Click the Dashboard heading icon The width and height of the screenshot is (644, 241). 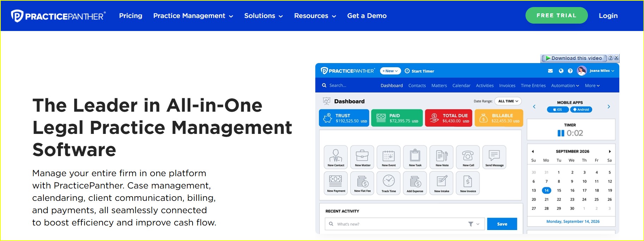pos(327,101)
